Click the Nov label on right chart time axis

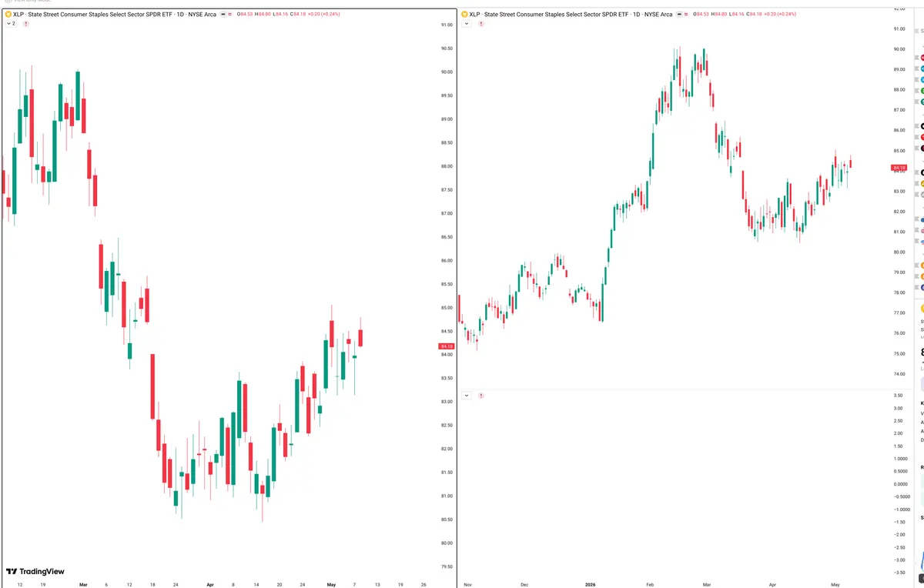466,584
